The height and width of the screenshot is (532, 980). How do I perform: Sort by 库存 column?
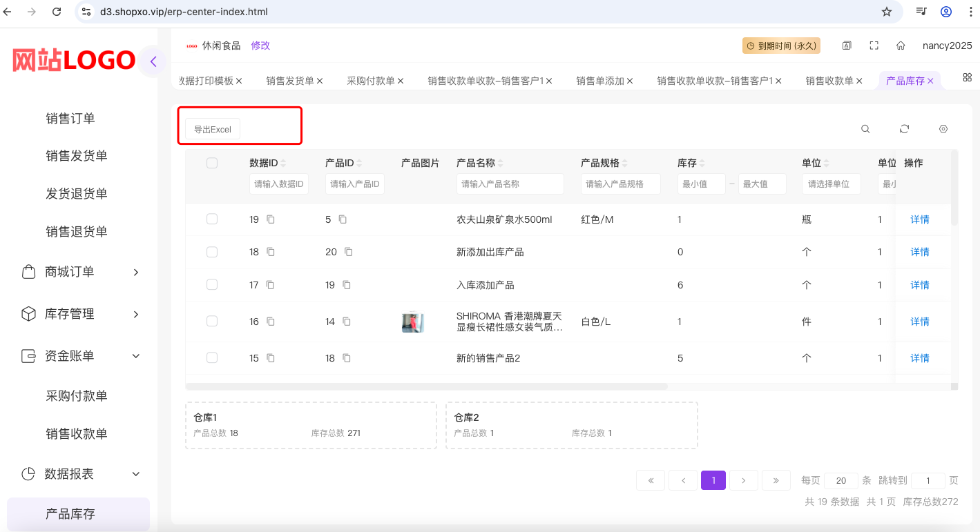pos(702,164)
